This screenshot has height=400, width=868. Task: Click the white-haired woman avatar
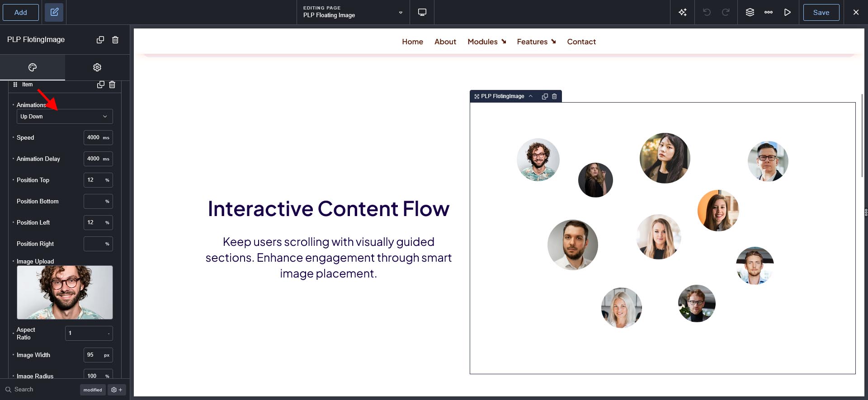coord(622,308)
